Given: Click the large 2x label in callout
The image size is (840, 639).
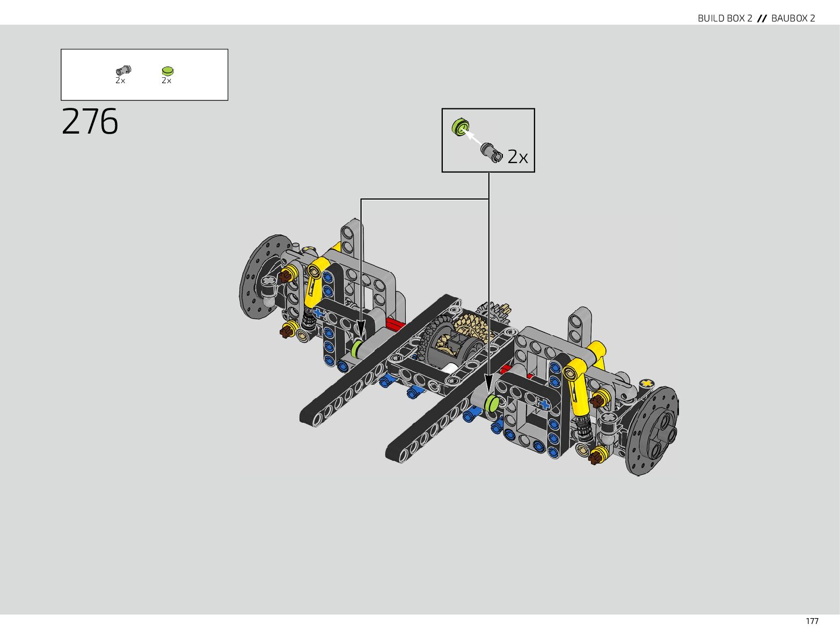Looking at the screenshot, I should pos(517,157).
